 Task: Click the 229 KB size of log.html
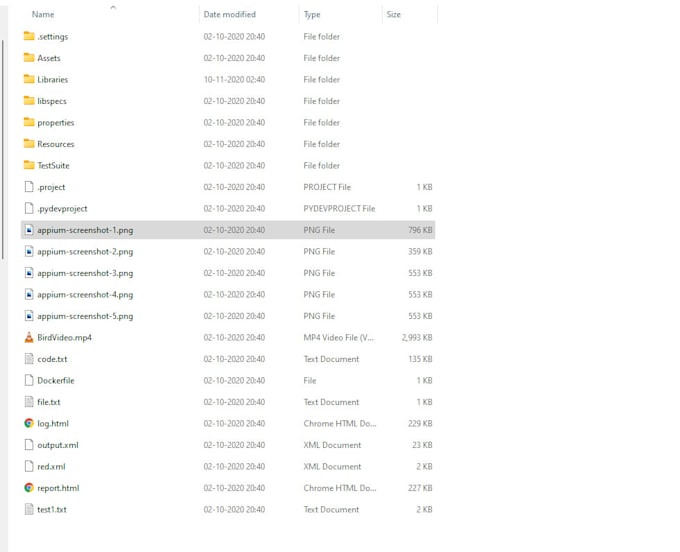tap(420, 423)
